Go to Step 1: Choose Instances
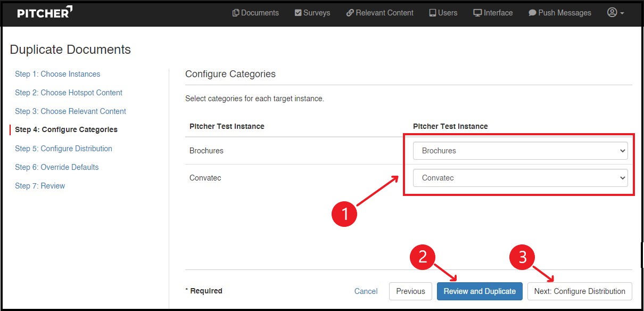This screenshot has height=311, width=644. click(x=57, y=74)
